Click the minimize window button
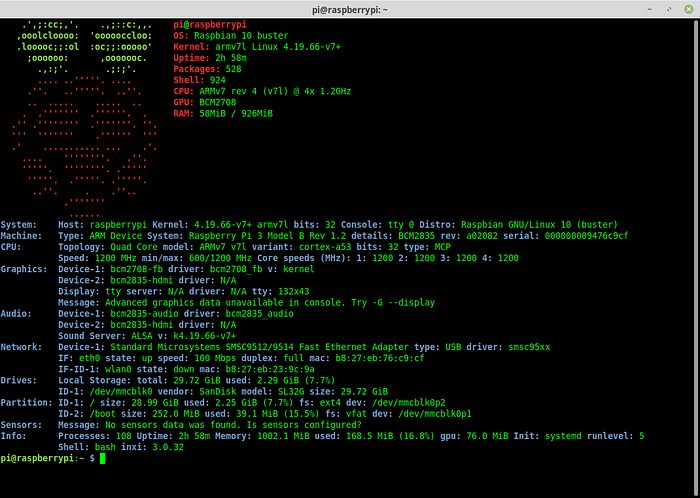Viewport: 700px width, 498px height. [x=650, y=9]
